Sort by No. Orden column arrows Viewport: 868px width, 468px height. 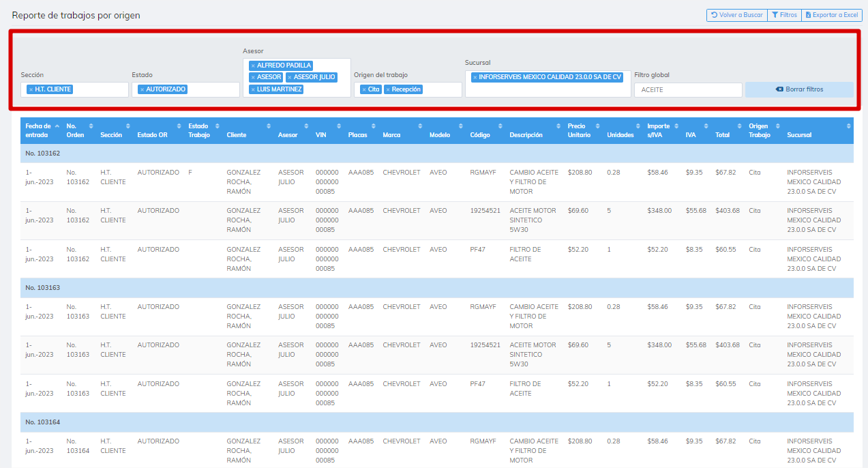coord(93,126)
